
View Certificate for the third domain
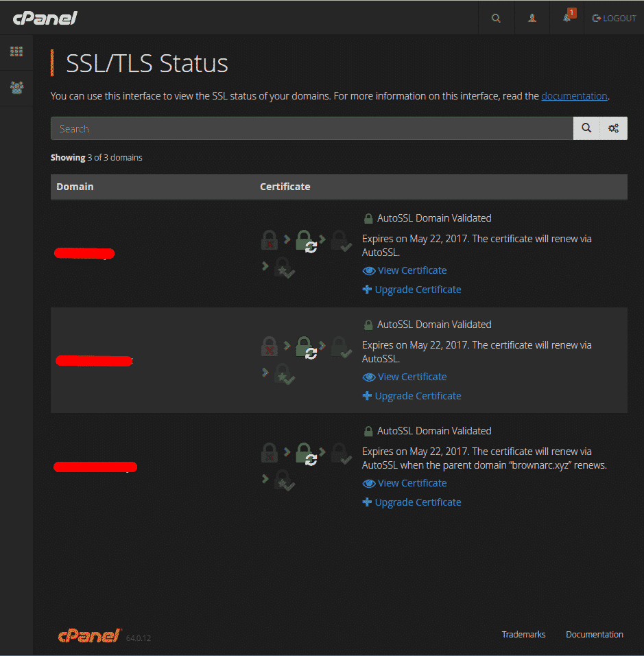coord(412,483)
